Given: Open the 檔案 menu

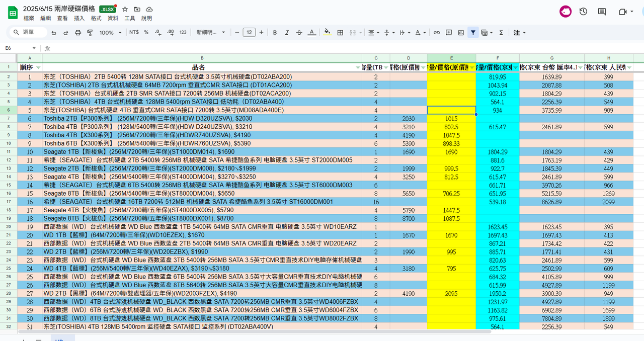Looking at the screenshot, I should tap(29, 18).
